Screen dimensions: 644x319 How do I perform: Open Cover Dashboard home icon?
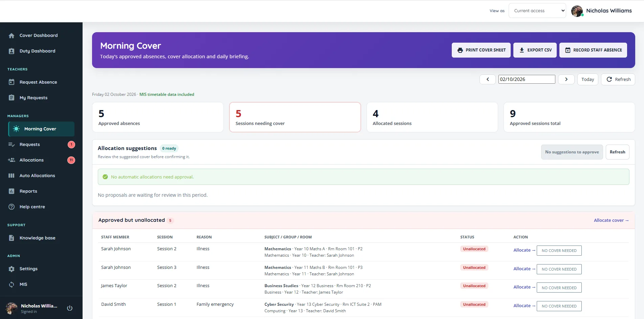coord(12,36)
